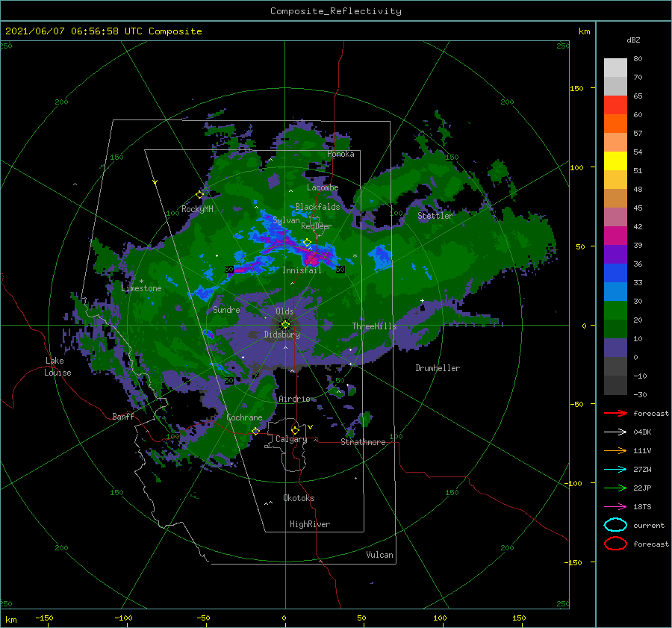
Task: Click the Lake Louise location label
Action: click(x=58, y=367)
